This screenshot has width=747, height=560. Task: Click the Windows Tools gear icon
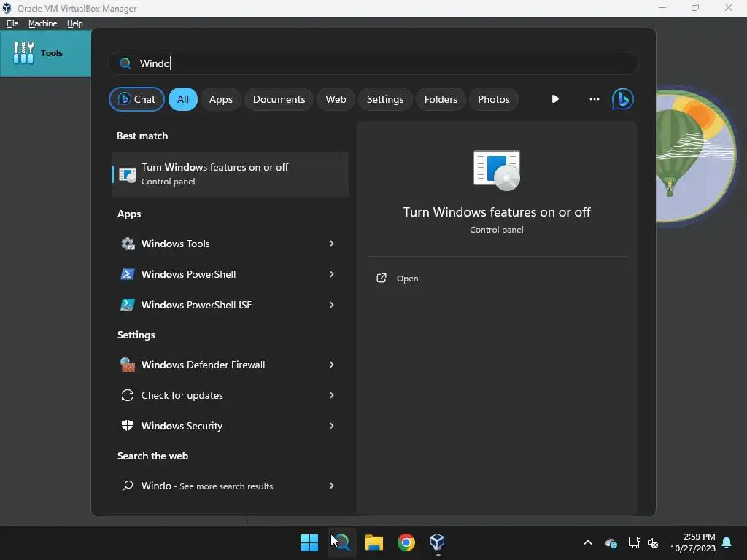127,244
